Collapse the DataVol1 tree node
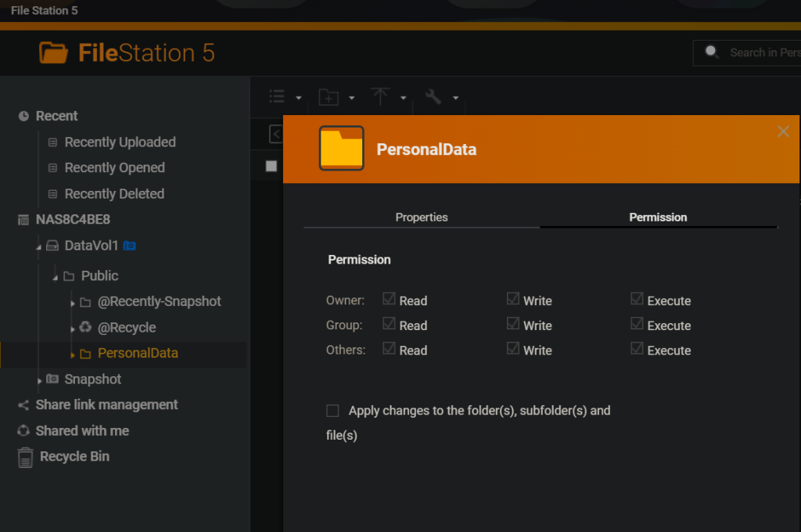Image resolution: width=801 pixels, height=532 pixels. [38, 246]
